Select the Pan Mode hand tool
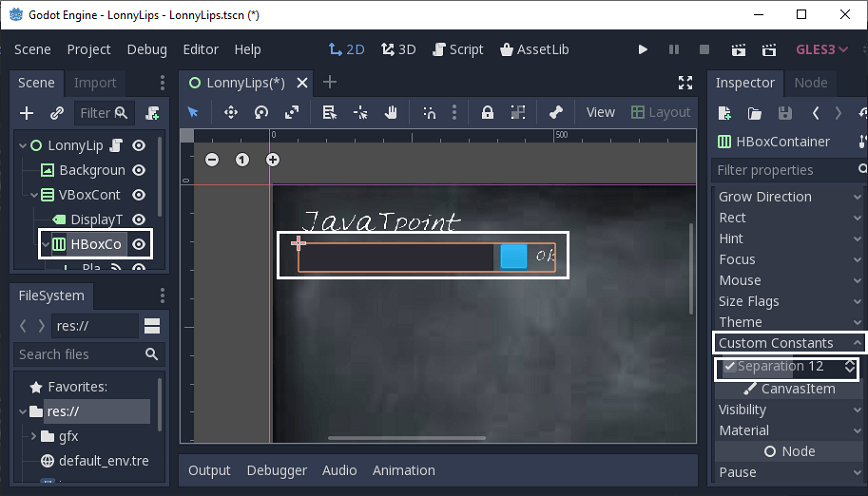The image size is (868, 496). click(x=391, y=112)
